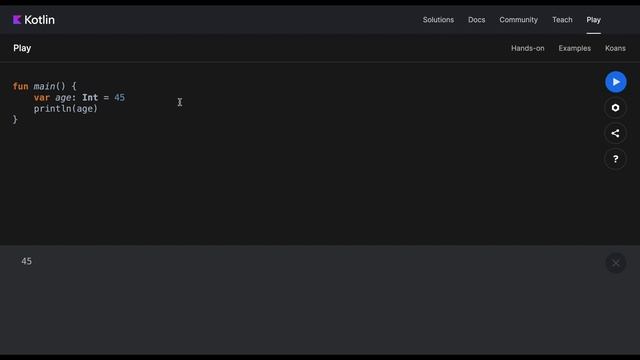640x360 pixels.
Task: Open the Hands-on link
Action: pos(527,48)
